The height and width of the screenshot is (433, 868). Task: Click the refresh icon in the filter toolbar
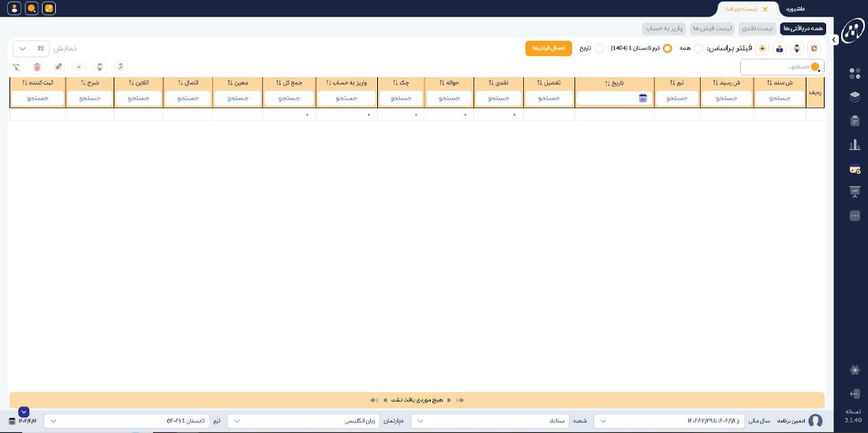pos(817,48)
